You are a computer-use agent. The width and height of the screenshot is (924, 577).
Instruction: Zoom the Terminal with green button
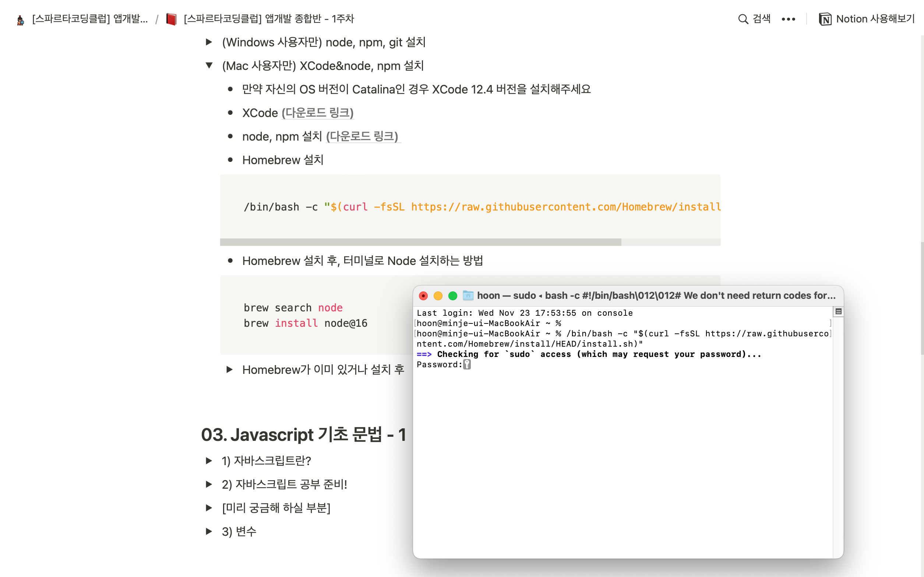(x=453, y=296)
